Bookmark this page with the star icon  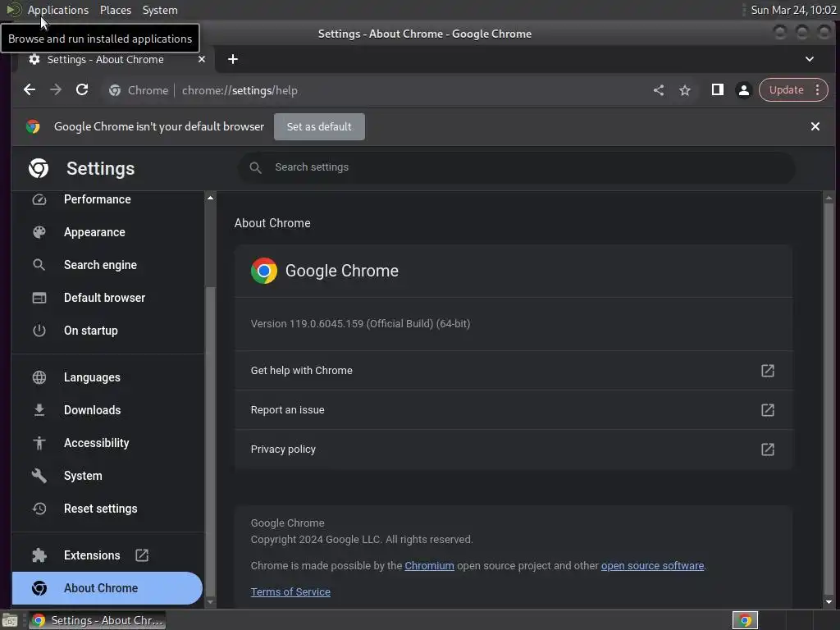click(685, 90)
